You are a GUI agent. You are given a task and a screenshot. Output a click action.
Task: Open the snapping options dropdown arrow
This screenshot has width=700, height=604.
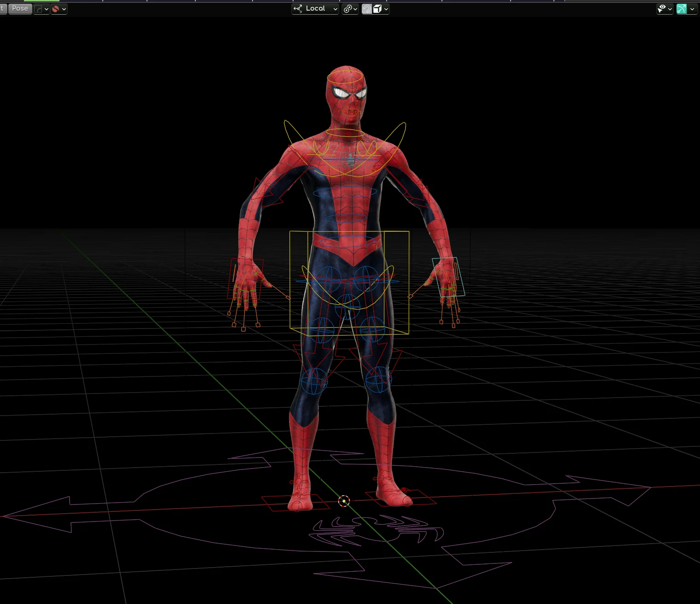[x=386, y=8]
